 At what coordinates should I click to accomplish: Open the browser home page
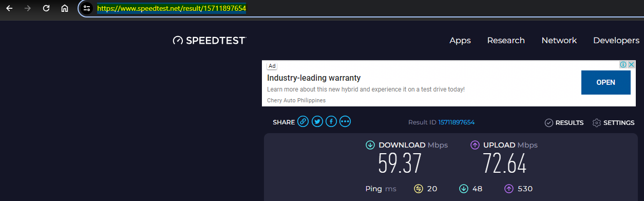point(65,8)
